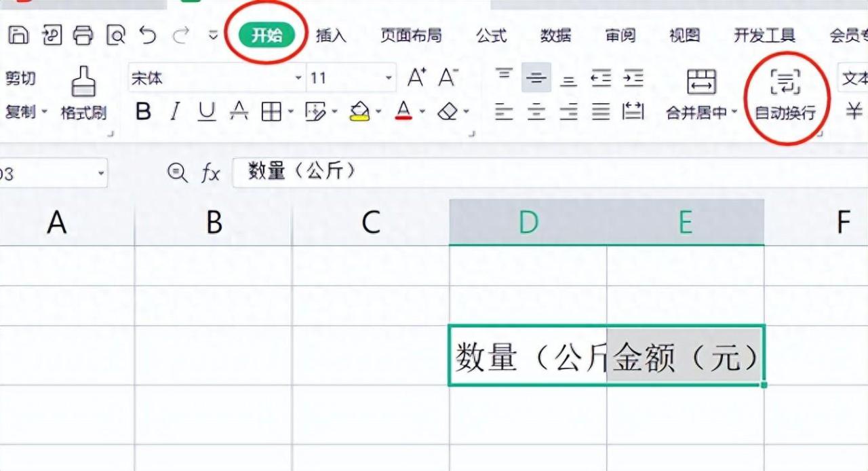Open the 页面布局 tab
Viewport: 868px width, 471px height.
tap(410, 35)
